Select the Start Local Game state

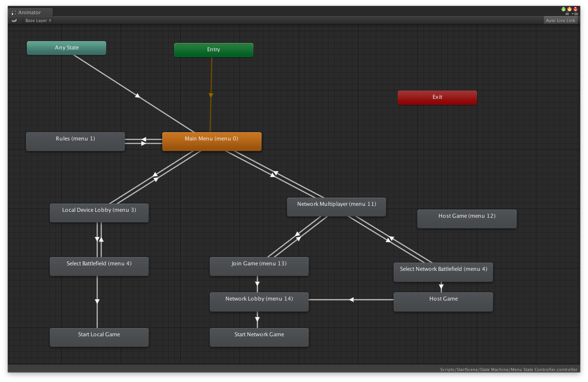(x=99, y=337)
